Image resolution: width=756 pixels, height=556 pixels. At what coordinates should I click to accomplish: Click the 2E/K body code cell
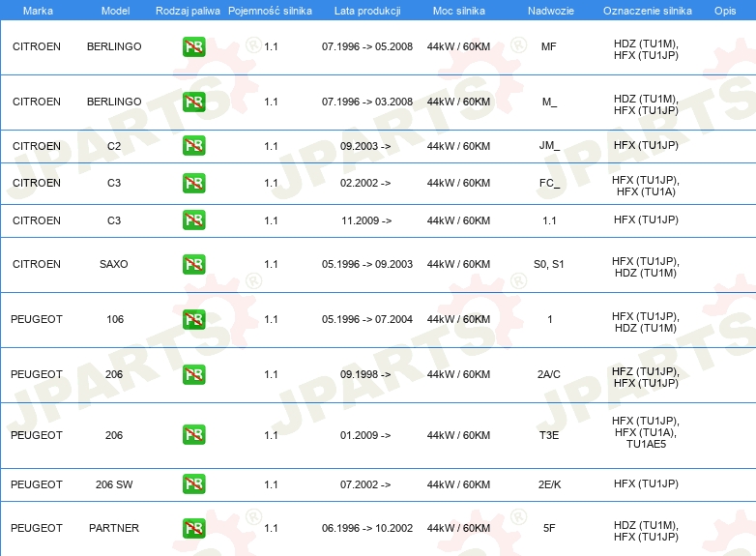(x=549, y=484)
